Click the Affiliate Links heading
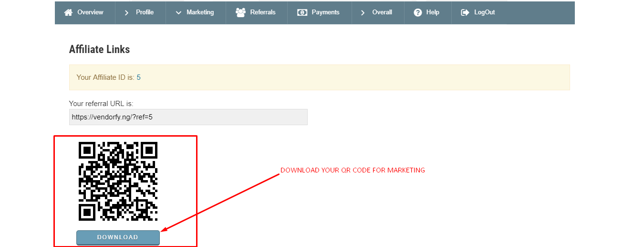 click(x=99, y=49)
